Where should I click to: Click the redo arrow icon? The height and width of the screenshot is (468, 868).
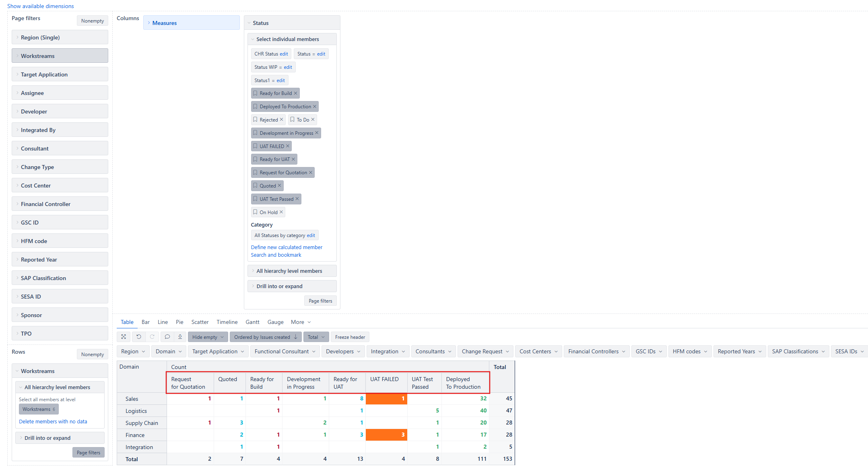(x=152, y=337)
